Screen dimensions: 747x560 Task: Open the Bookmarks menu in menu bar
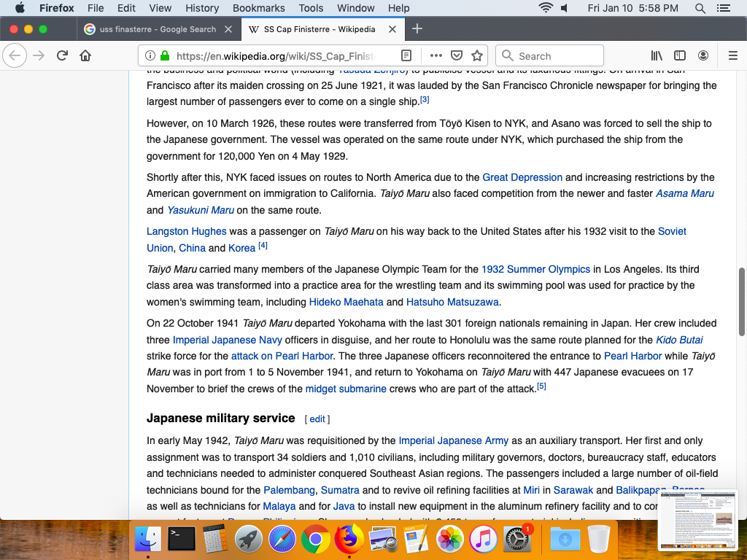click(258, 8)
